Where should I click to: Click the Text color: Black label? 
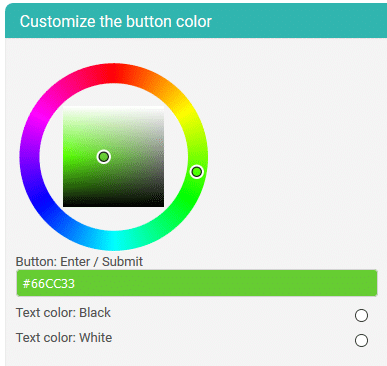tap(63, 313)
